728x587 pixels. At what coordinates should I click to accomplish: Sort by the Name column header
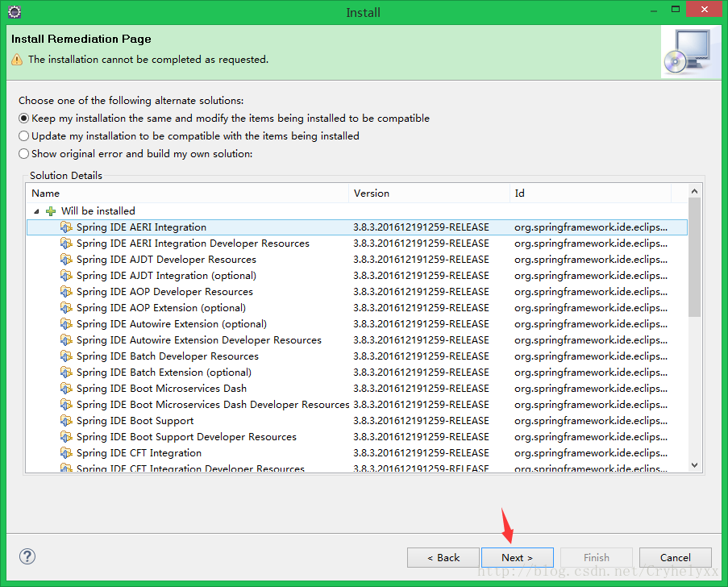[187, 194]
